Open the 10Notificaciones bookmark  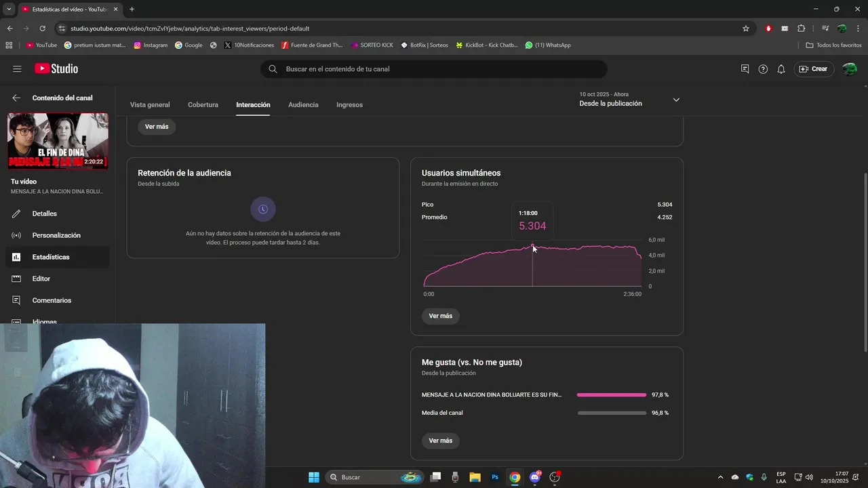249,45
